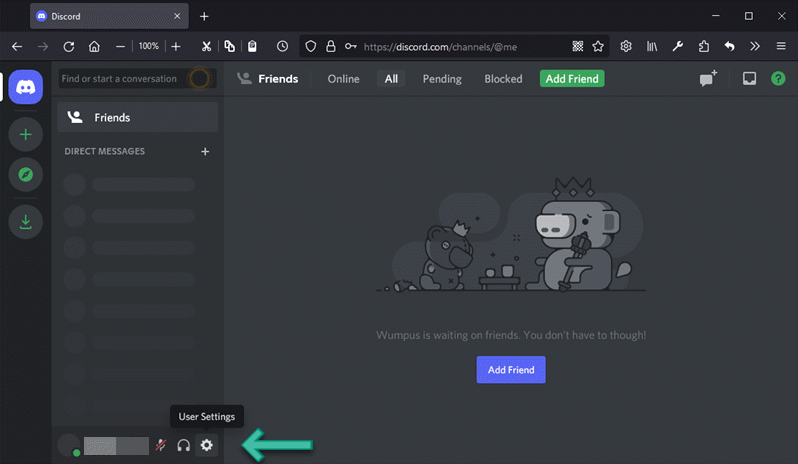Close the Discord browser tab
Screen dimensions: 798x464
(x=177, y=16)
